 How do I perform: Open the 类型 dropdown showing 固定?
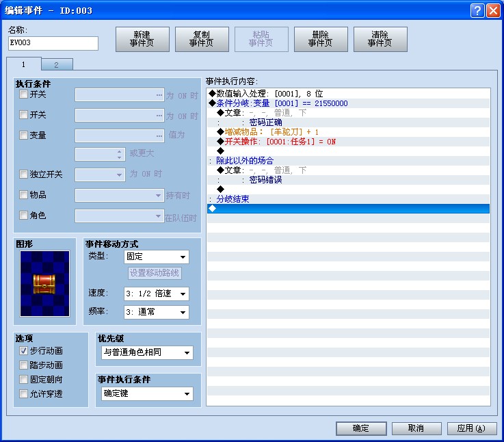[156, 257]
